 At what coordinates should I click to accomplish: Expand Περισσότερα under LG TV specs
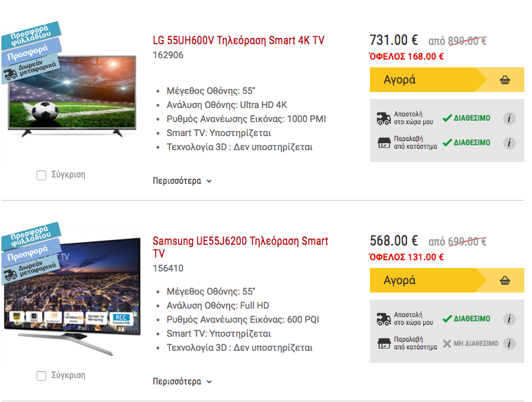pos(182,181)
